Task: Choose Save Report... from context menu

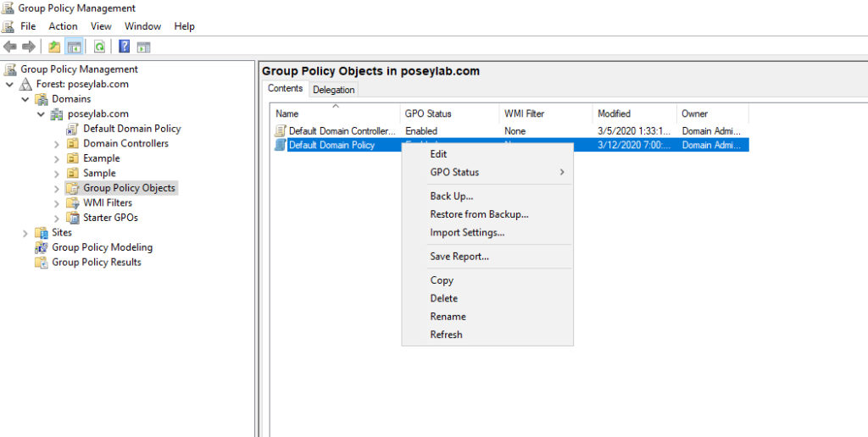Action: point(487,257)
